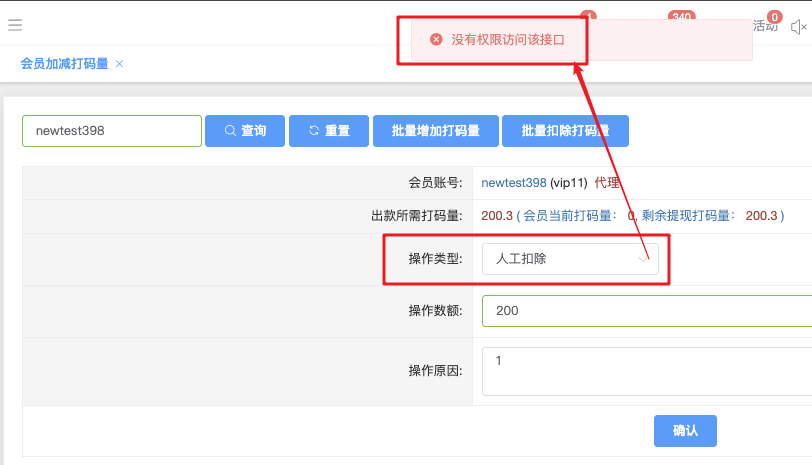Focus the member account search input newtest398

click(112, 131)
